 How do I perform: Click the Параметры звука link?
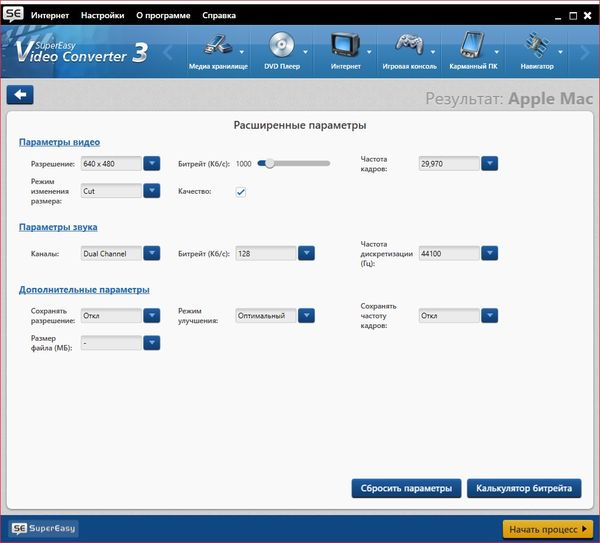coord(58,227)
